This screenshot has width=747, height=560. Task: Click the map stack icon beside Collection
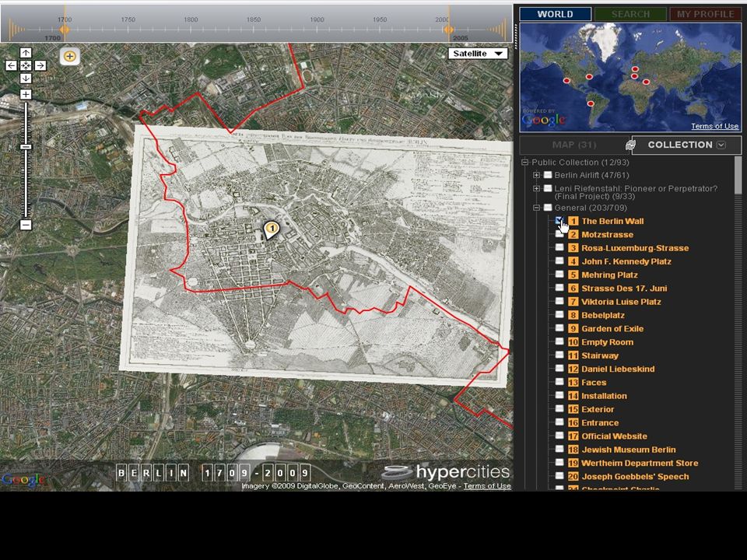point(630,145)
